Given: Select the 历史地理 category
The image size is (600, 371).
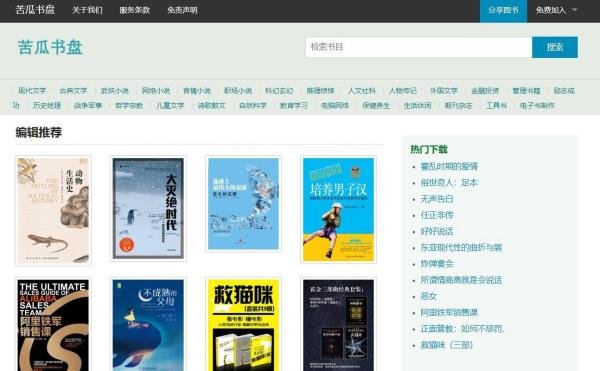Looking at the screenshot, I should pos(47,105).
